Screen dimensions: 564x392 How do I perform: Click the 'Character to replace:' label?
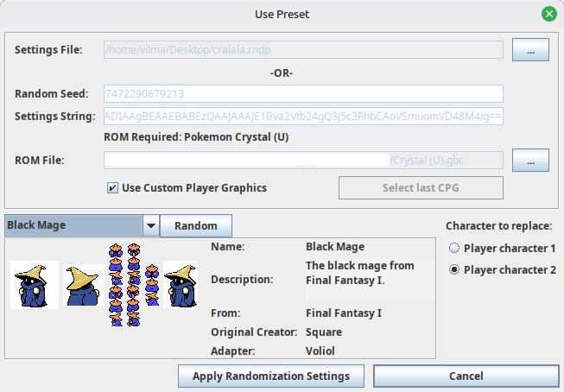[499, 226]
